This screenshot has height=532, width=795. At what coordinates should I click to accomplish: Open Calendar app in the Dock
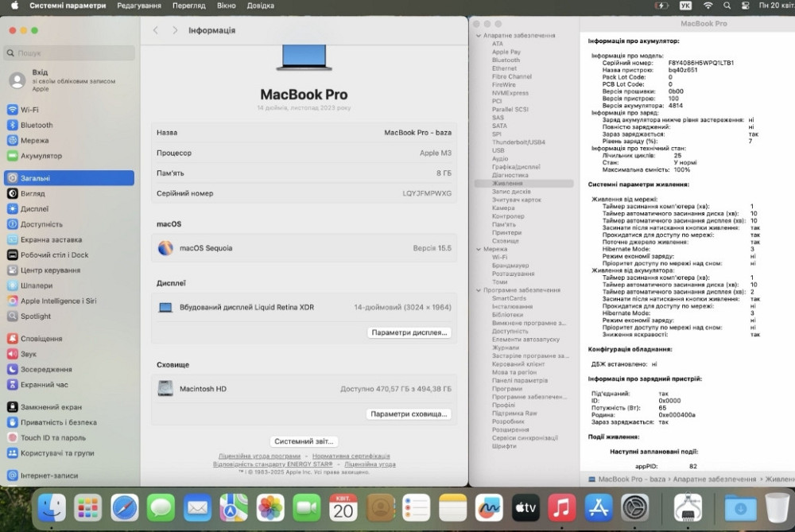click(x=343, y=507)
